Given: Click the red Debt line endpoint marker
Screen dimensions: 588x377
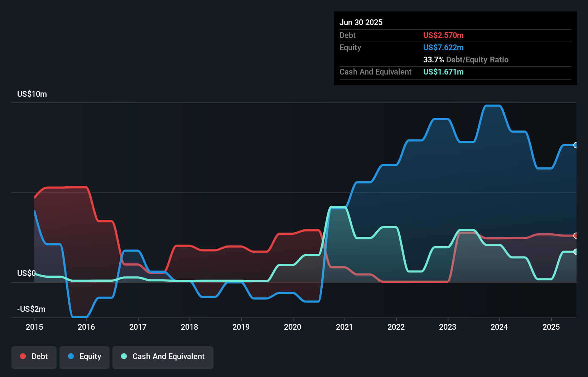Looking at the screenshot, I should point(575,235).
